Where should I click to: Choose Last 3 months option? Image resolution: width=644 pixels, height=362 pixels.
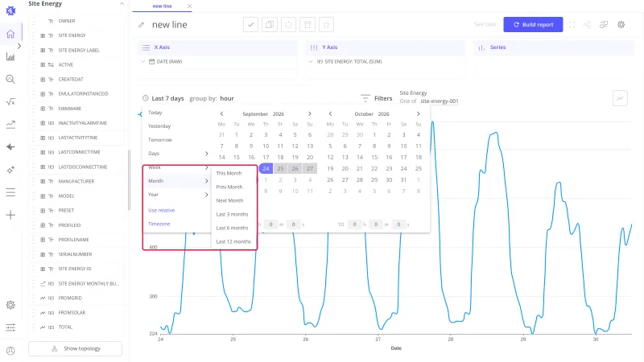232,214
